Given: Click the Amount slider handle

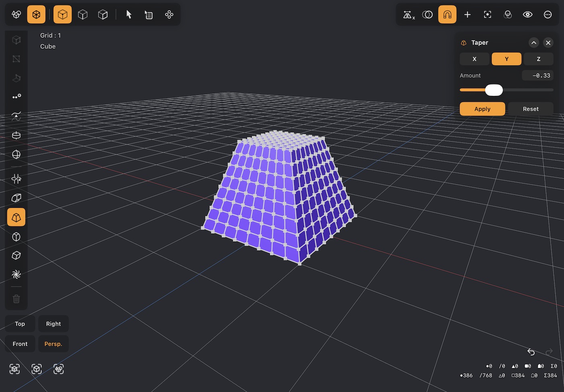Looking at the screenshot, I should (494, 90).
